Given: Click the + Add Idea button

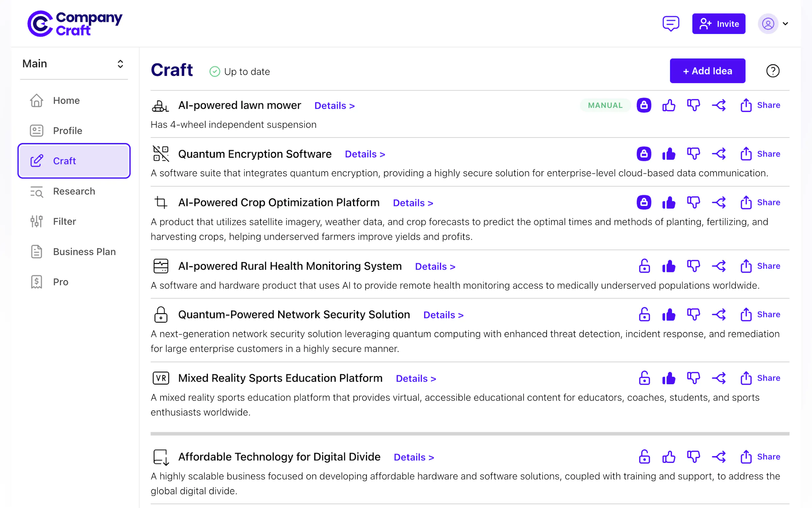Looking at the screenshot, I should [x=707, y=71].
